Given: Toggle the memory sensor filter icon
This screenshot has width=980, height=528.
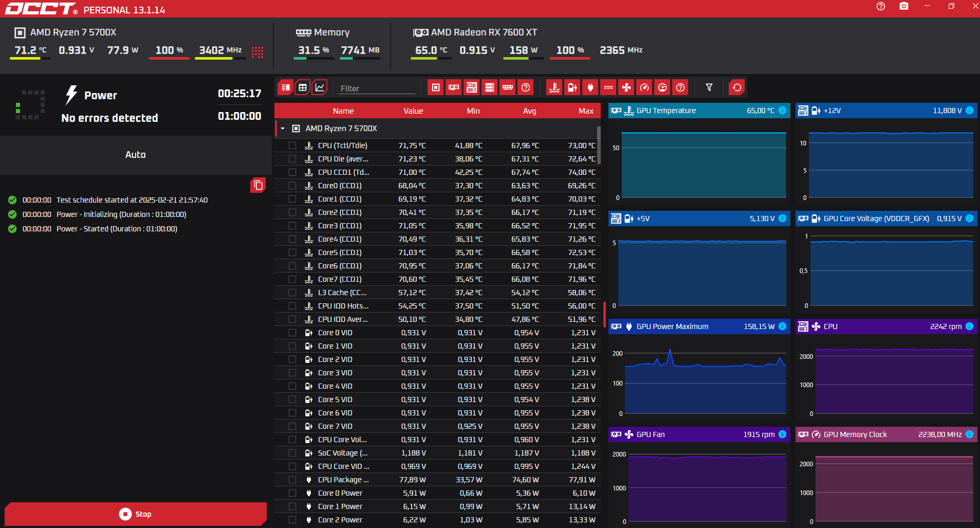Looking at the screenshot, I should click(508, 87).
